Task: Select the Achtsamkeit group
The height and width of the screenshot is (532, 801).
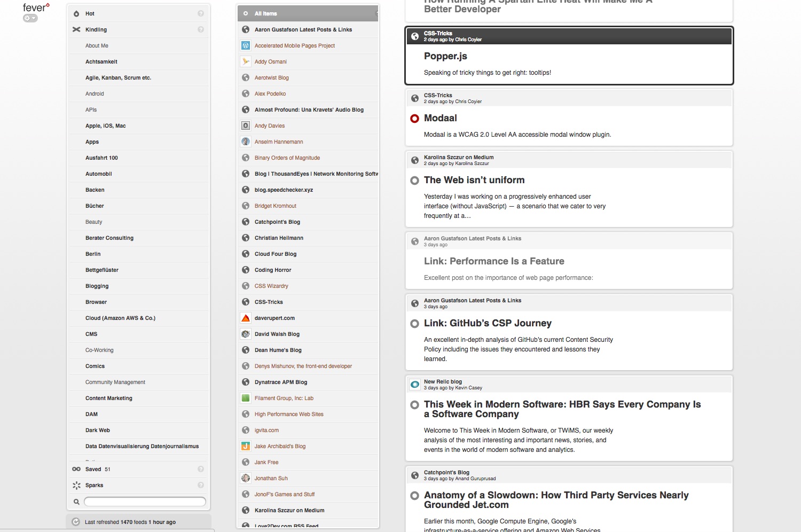Action: click(139, 61)
